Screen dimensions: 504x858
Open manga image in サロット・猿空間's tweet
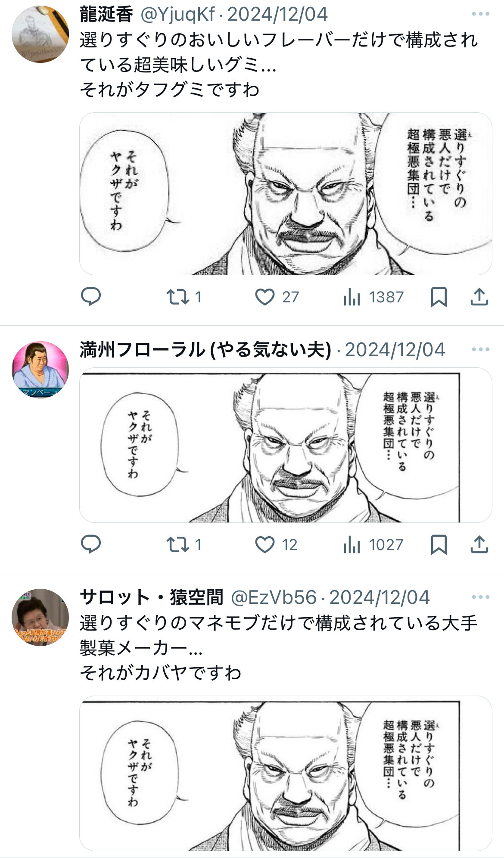(286, 773)
